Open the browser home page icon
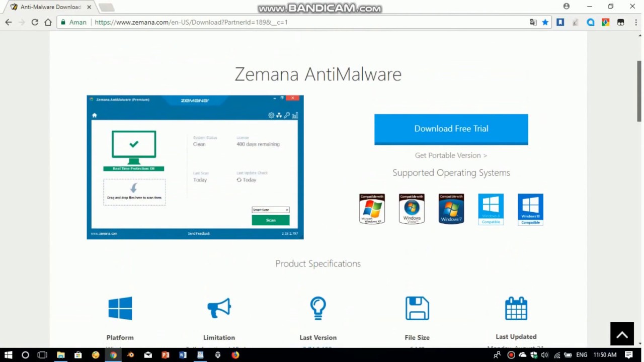This screenshot has height=362, width=644. (x=48, y=22)
